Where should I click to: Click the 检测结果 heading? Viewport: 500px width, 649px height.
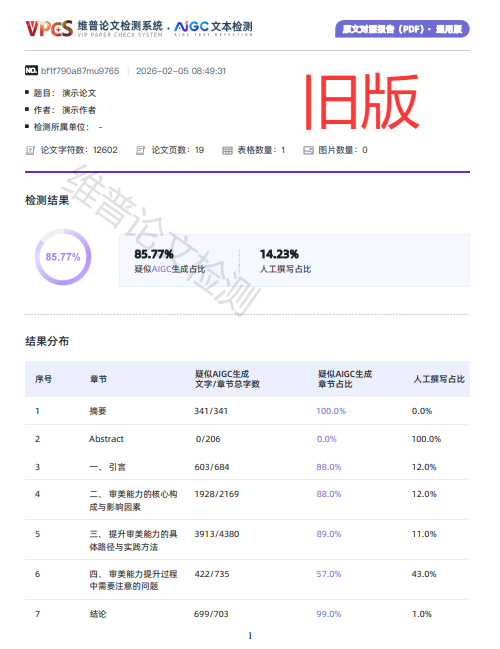[x=47, y=200]
